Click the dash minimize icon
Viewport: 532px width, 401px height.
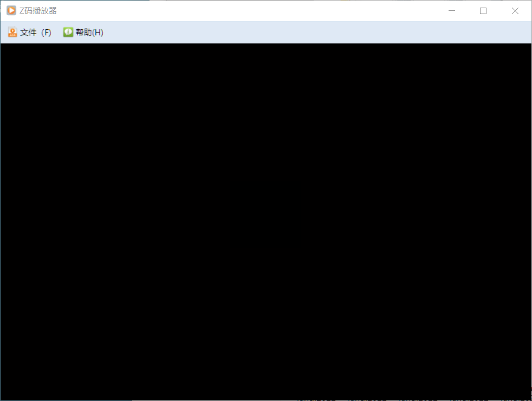pos(452,10)
